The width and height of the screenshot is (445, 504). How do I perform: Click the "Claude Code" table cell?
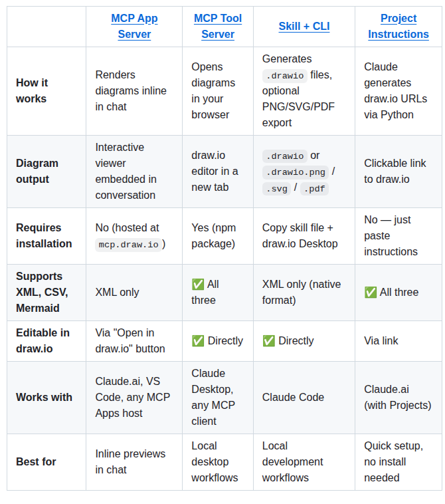pos(293,398)
